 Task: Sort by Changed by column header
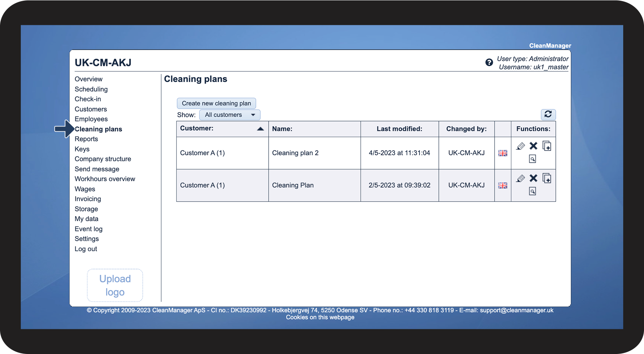click(467, 129)
